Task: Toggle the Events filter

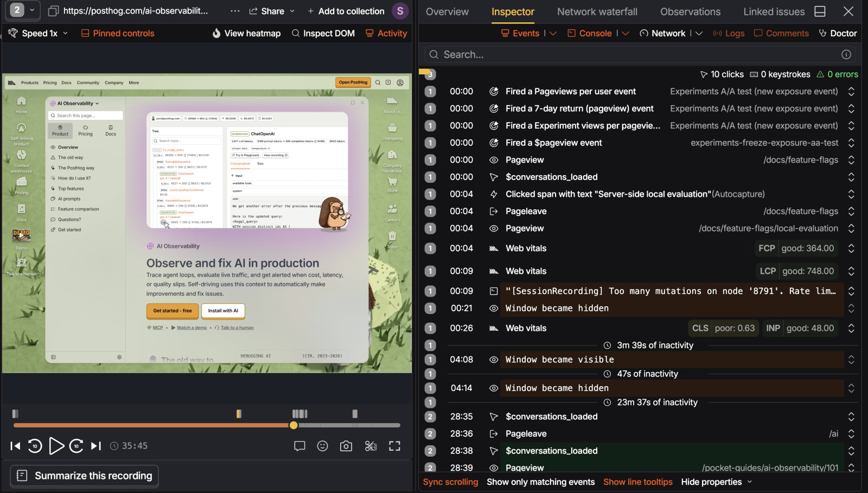Action: 520,33
